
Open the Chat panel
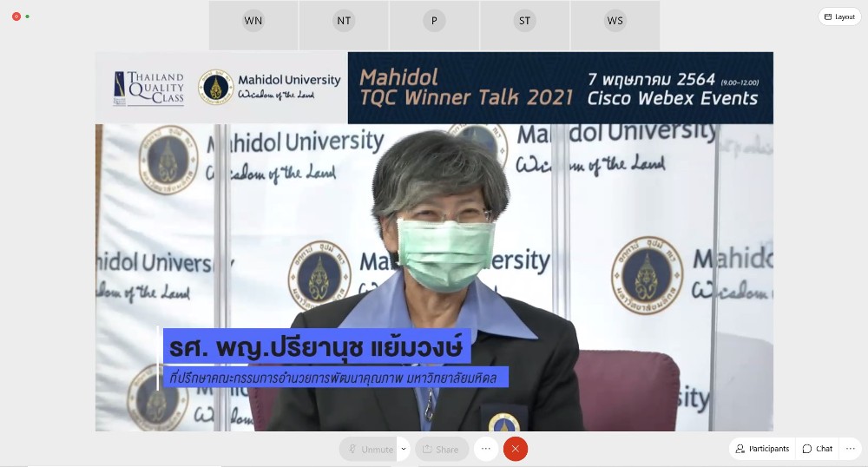817,449
